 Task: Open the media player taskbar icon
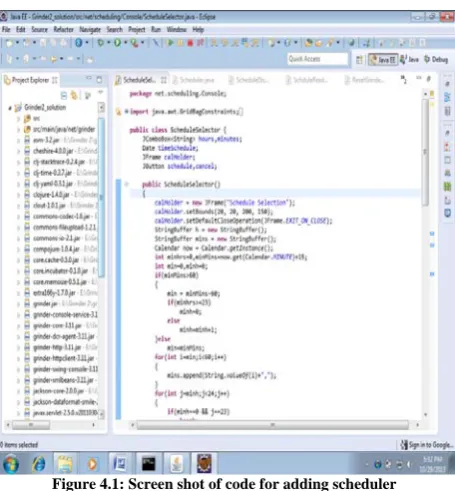92,464
